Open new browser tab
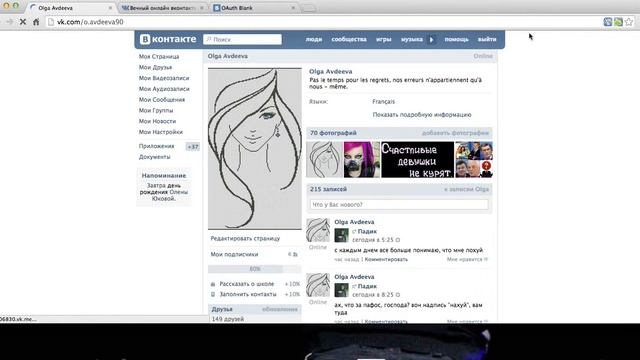Screen dimensions: 640x360 (x=309, y=8)
